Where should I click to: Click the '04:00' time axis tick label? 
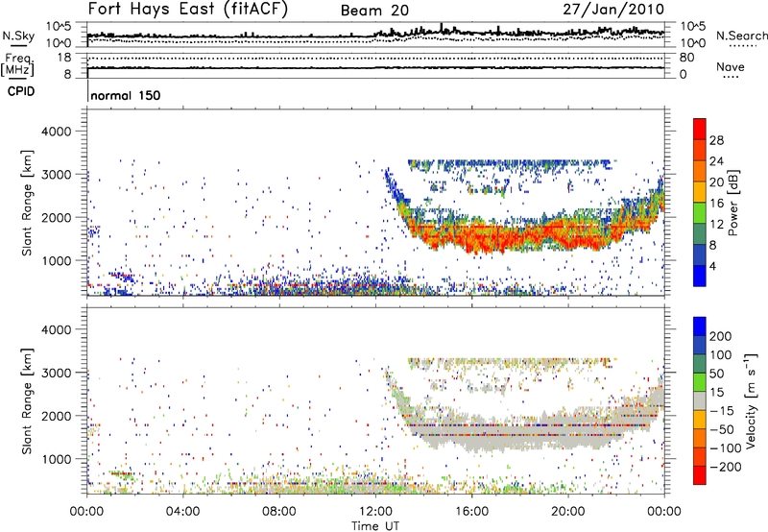(x=182, y=512)
